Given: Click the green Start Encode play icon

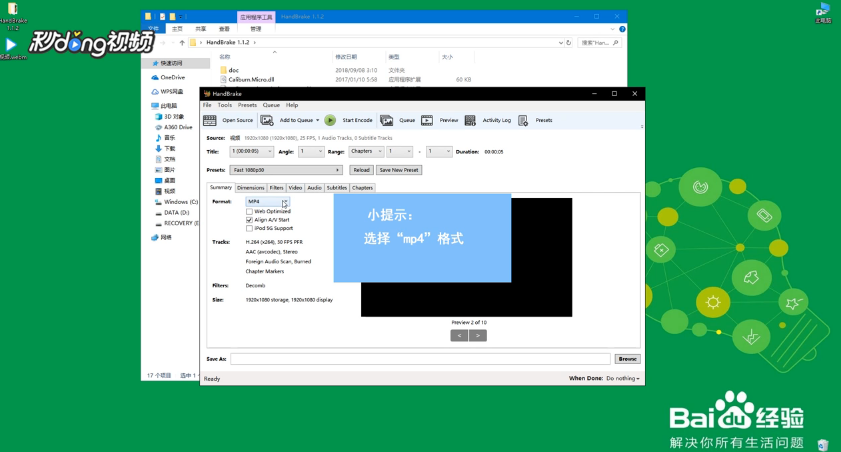Looking at the screenshot, I should 330,121.
